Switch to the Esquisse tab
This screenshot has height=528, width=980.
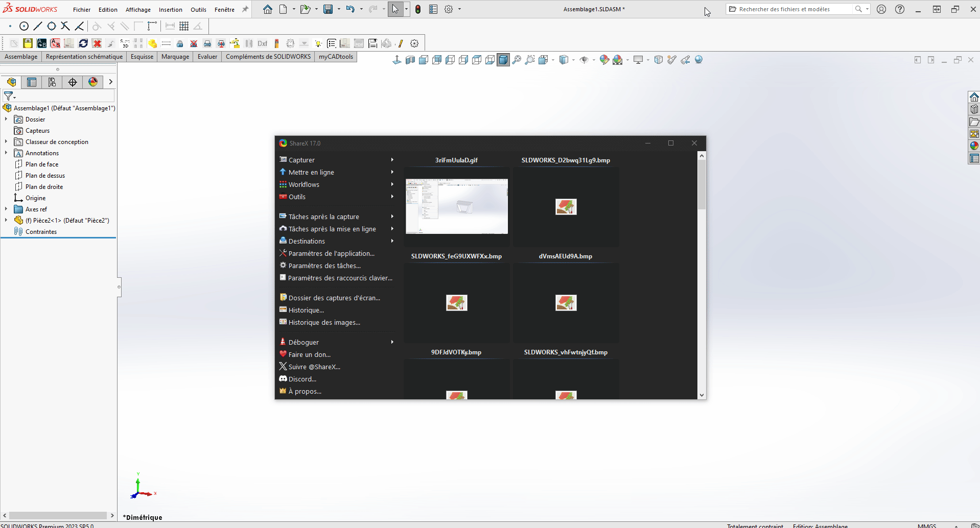coord(142,57)
